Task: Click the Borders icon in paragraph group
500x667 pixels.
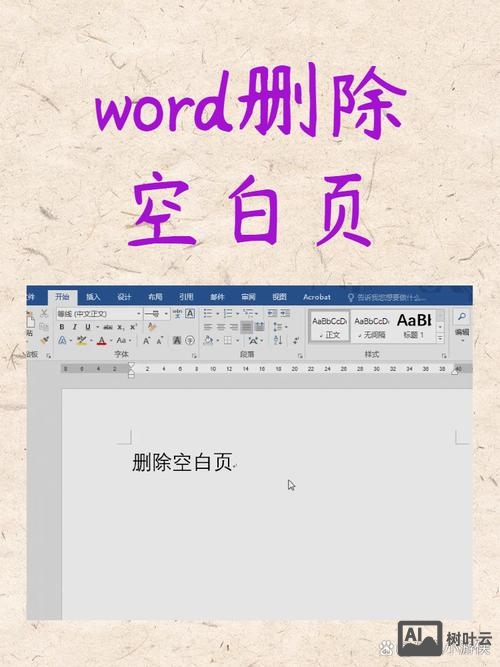Action: coord(228,340)
